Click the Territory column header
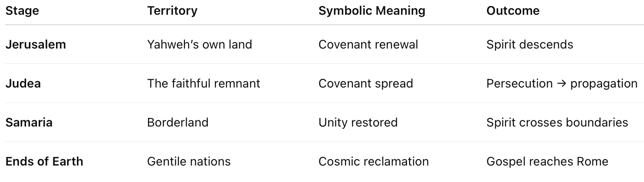Screen dimensions: 644x182 (172, 11)
